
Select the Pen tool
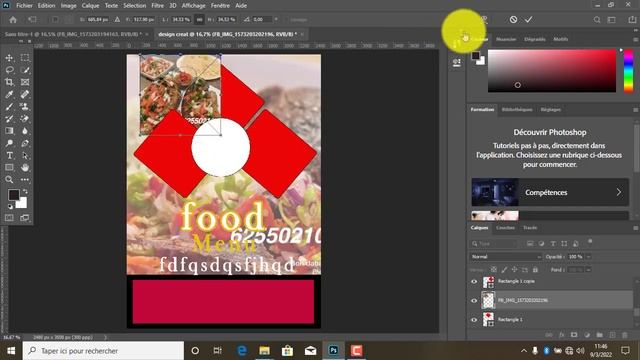click(25, 143)
